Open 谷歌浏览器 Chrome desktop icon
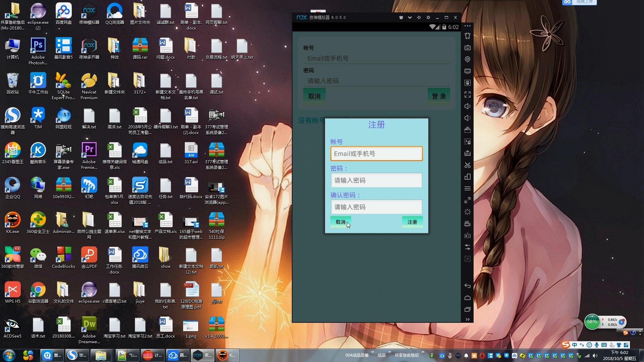 (38, 292)
